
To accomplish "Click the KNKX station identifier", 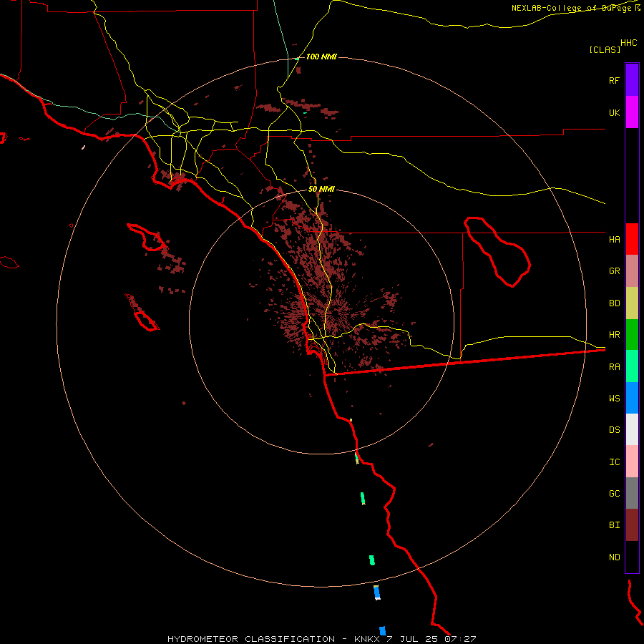I will (x=366, y=639).
